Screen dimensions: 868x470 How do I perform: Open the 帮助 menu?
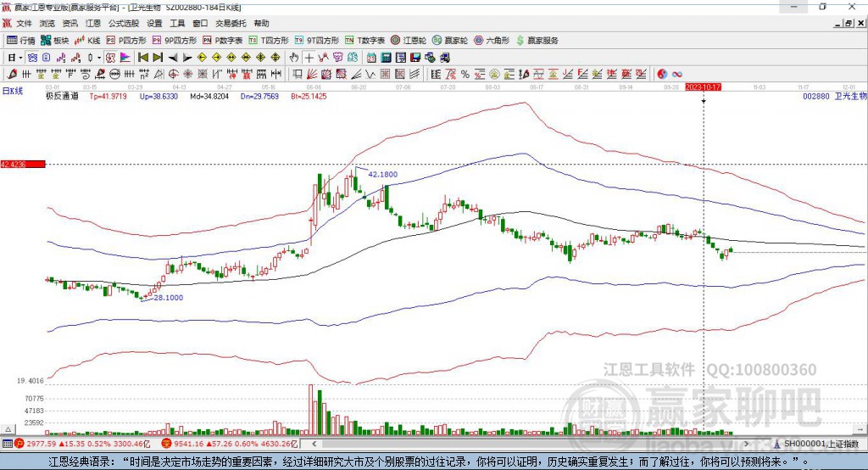coord(261,23)
